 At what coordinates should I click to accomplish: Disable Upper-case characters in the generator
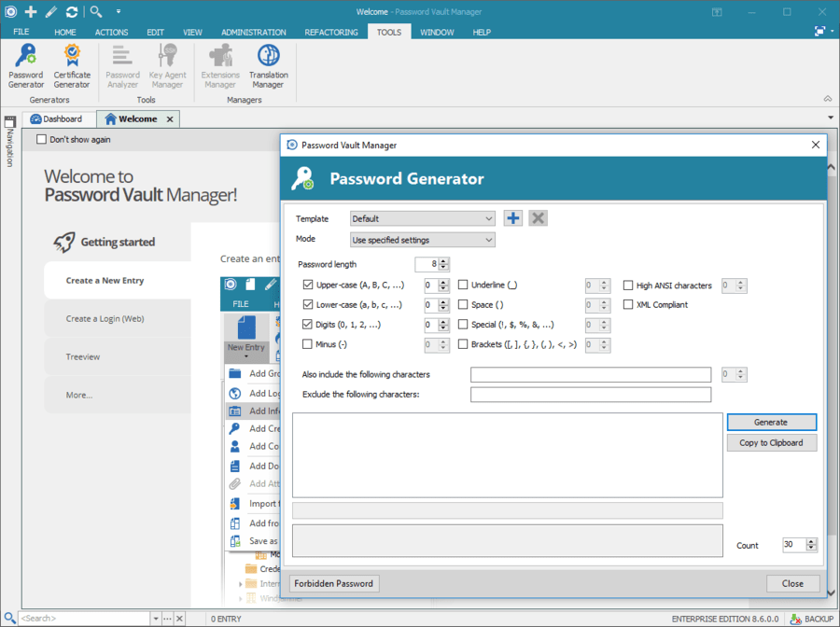click(310, 285)
